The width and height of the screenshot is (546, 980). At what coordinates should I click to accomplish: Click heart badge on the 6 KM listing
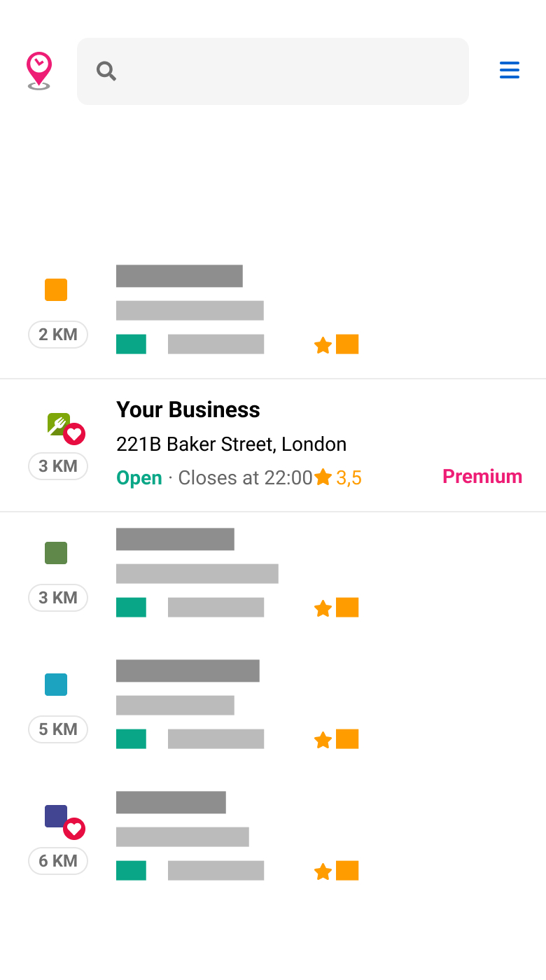click(x=74, y=829)
